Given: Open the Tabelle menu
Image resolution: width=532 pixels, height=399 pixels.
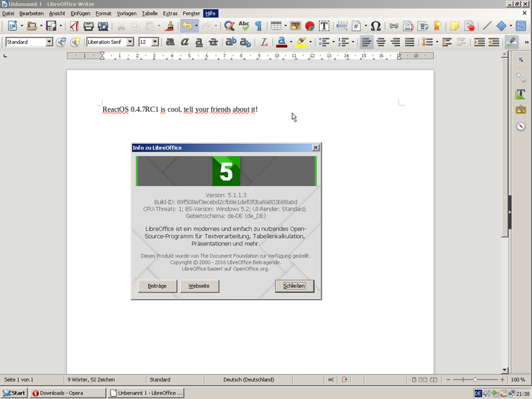Looking at the screenshot, I should coord(150,14).
